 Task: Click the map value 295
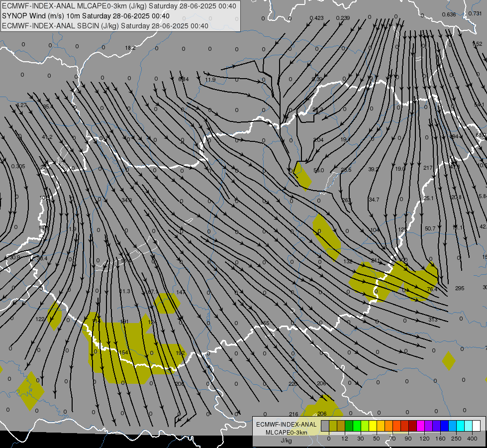[460, 288]
